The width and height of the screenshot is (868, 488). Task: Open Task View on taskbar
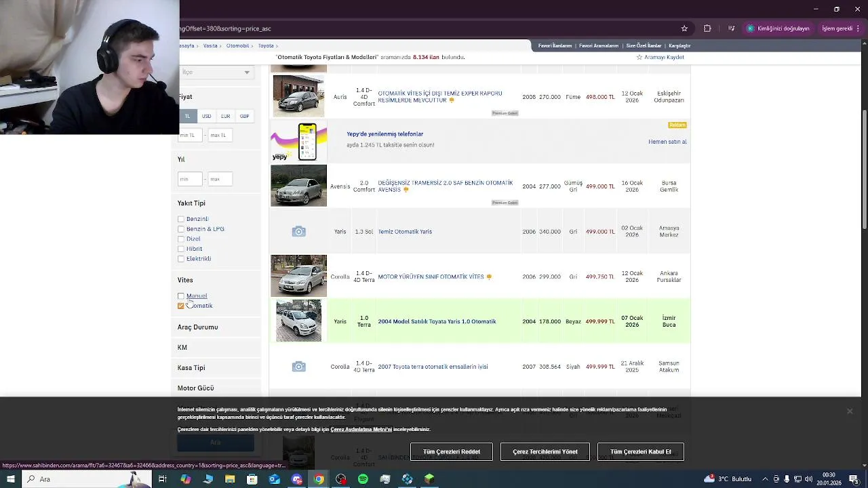(163, 479)
